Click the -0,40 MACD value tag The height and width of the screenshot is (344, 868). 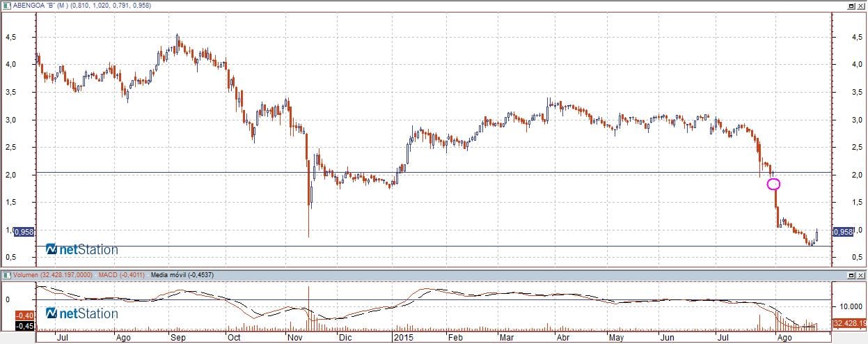pyautogui.click(x=26, y=316)
